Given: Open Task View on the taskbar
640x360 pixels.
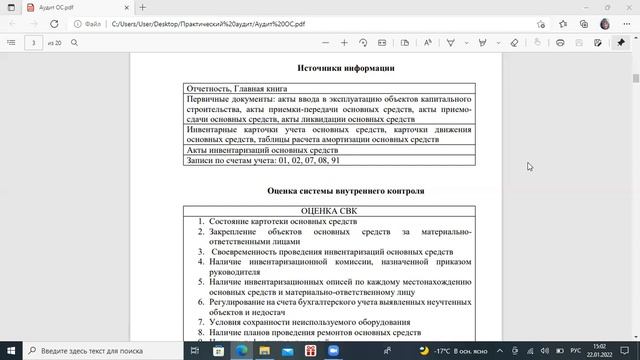Looking at the screenshot, I should (x=195, y=351).
